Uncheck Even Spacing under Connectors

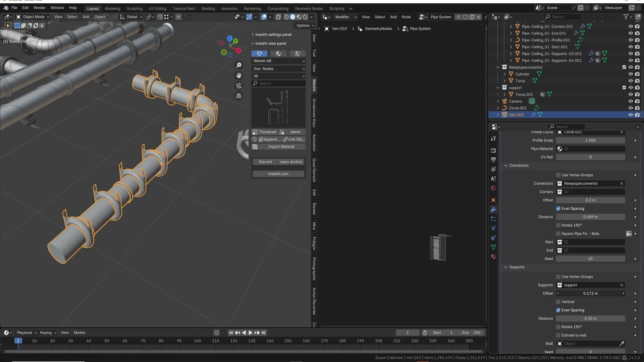558,208
